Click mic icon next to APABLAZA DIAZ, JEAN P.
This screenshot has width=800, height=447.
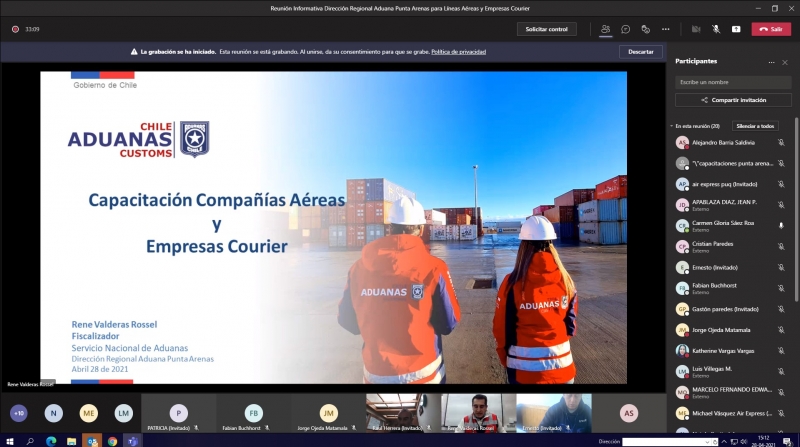(x=781, y=205)
